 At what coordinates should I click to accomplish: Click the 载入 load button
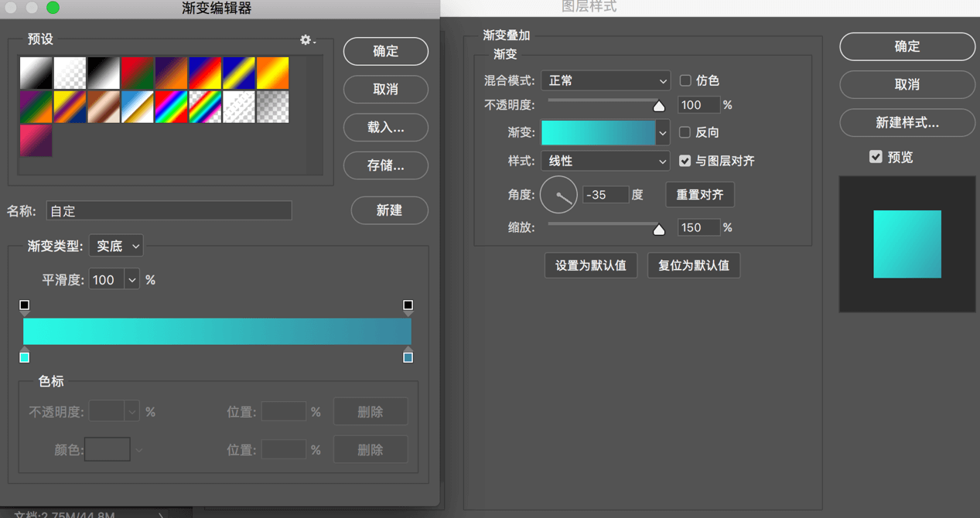tap(385, 128)
